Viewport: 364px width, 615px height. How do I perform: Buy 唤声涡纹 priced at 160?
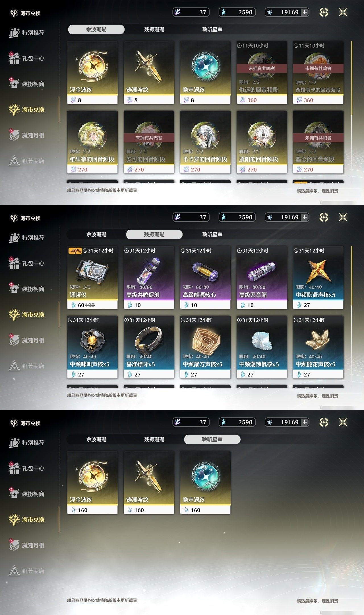(x=205, y=483)
